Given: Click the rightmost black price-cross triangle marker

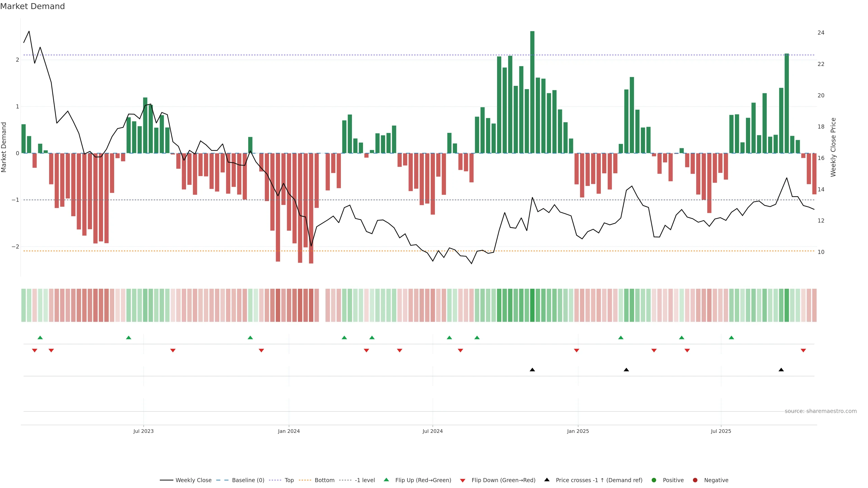Looking at the screenshot, I should (781, 370).
